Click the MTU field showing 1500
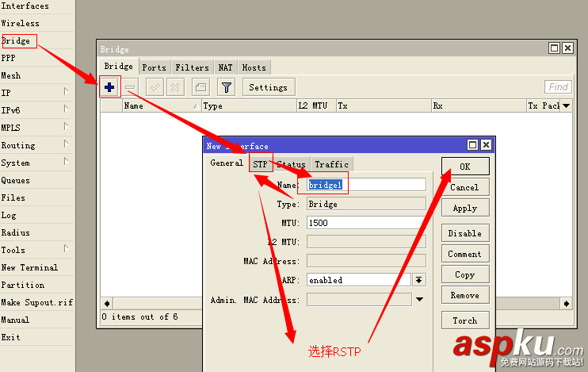Image resolution: width=588 pixels, height=372 pixels. pyautogui.click(x=366, y=223)
